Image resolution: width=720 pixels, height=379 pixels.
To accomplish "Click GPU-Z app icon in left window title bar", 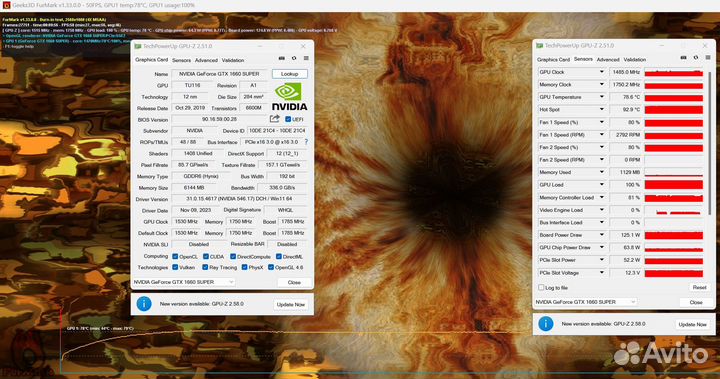I will pos(137,46).
